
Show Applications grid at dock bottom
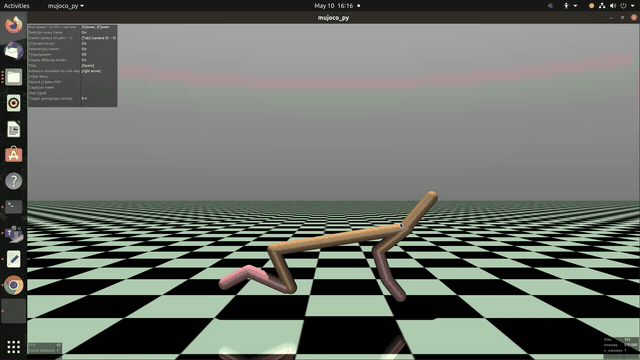pos(13,347)
